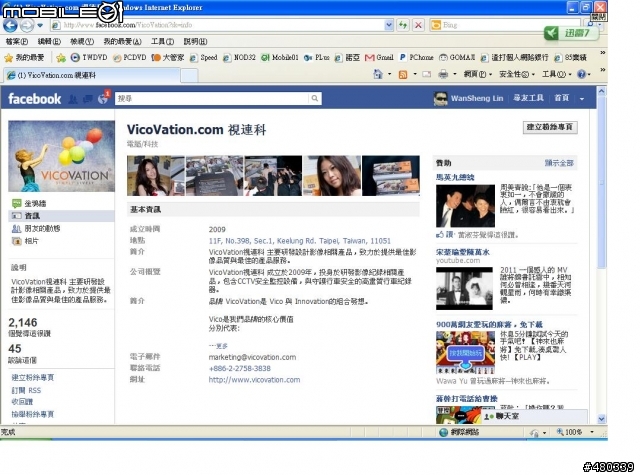Viewport: 640px width, 475px height.
Task: Click the 我的最愛 favorites star button
Action: tap(24, 58)
